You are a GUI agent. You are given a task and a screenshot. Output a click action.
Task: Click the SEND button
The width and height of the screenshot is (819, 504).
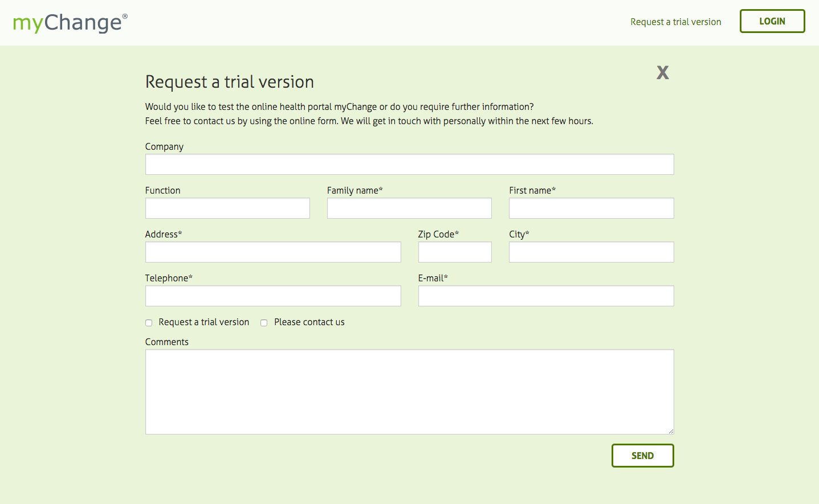[x=642, y=456]
